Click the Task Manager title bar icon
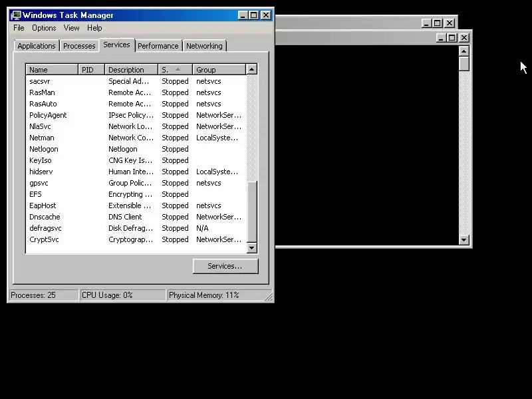Viewport: 532px width, 399px height. pos(15,15)
